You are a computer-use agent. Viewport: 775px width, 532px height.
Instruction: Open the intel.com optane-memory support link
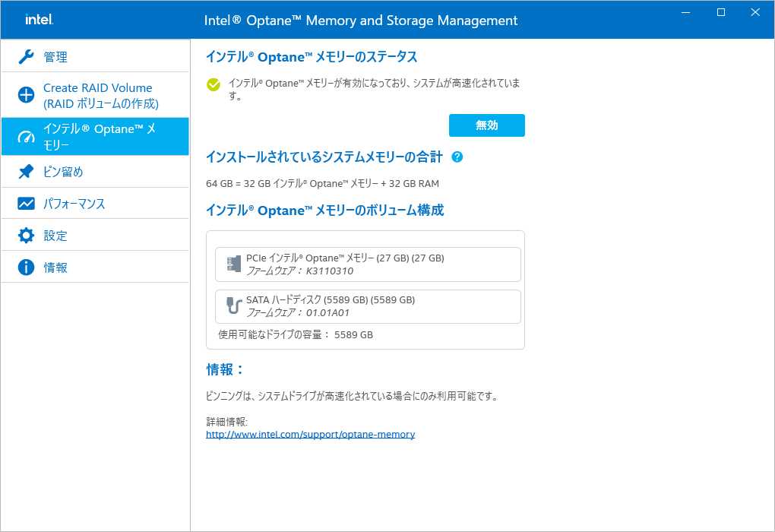point(310,435)
